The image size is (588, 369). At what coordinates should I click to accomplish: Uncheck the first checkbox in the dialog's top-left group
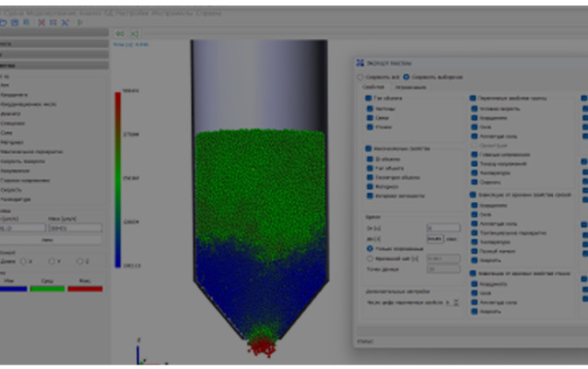(x=369, y=98)
